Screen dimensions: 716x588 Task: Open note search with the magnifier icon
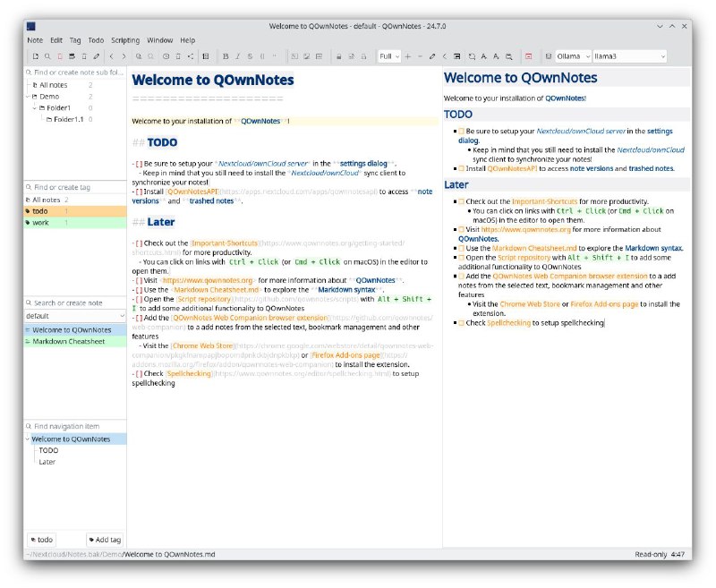pos(47,55)
